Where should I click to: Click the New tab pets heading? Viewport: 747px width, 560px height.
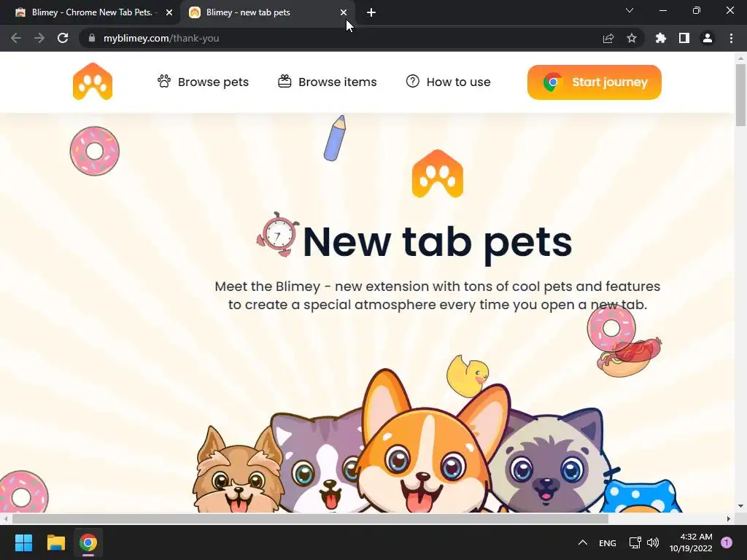point(438,242)
